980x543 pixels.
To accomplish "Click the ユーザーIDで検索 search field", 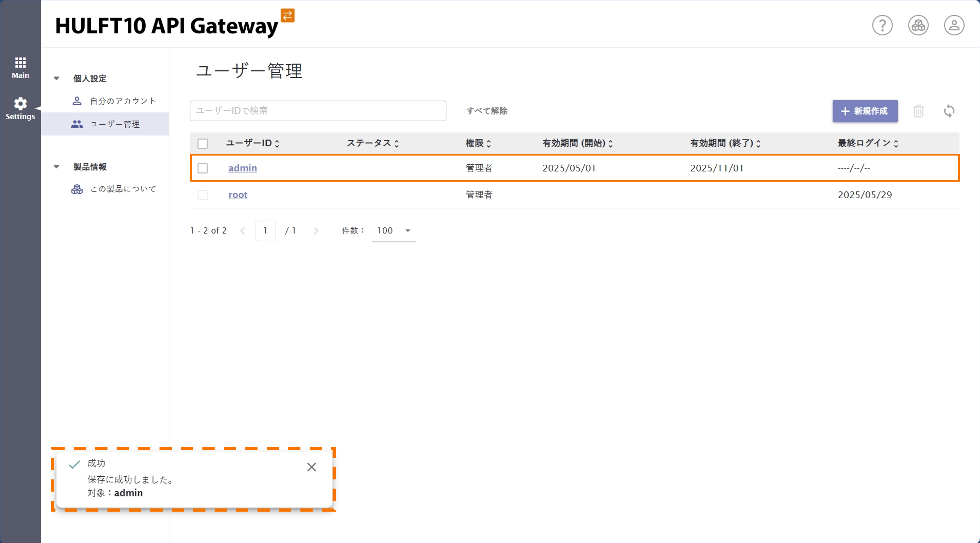I will pos(318,111).
